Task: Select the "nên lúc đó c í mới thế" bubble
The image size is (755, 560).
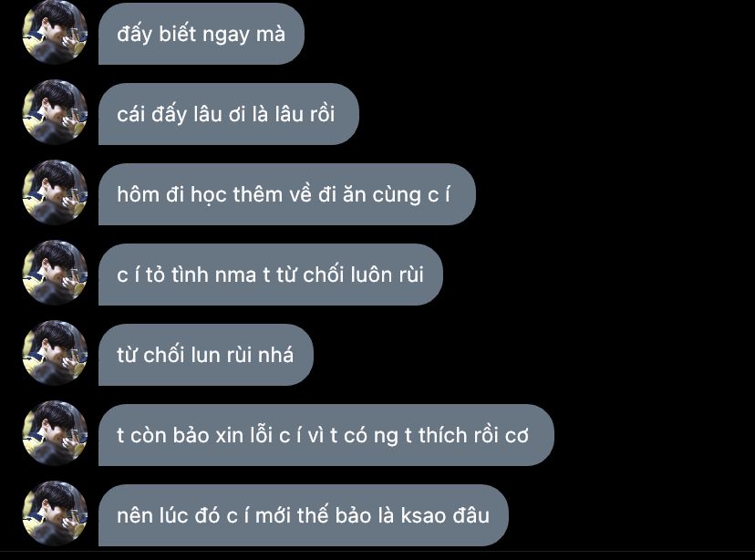Action: 304,515
